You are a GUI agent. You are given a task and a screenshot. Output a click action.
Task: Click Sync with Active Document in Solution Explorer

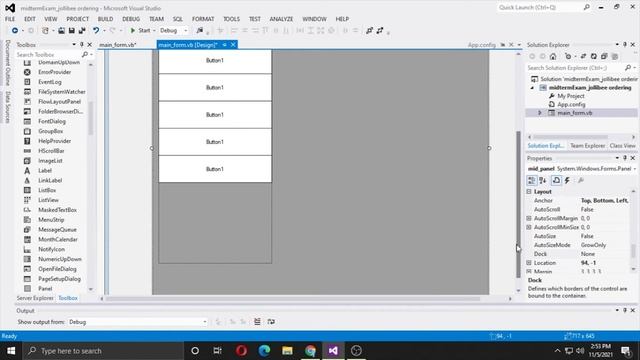pyautogui.click(x=583, y=56)
